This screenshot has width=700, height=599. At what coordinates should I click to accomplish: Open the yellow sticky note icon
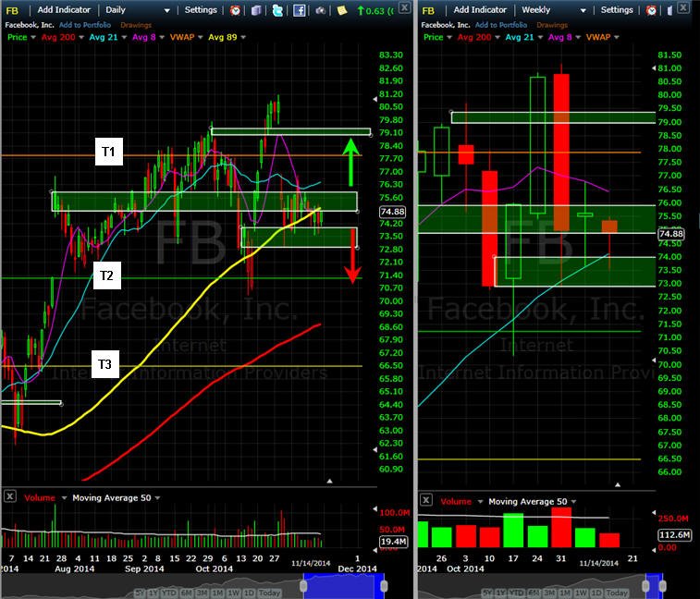point(341,10)
